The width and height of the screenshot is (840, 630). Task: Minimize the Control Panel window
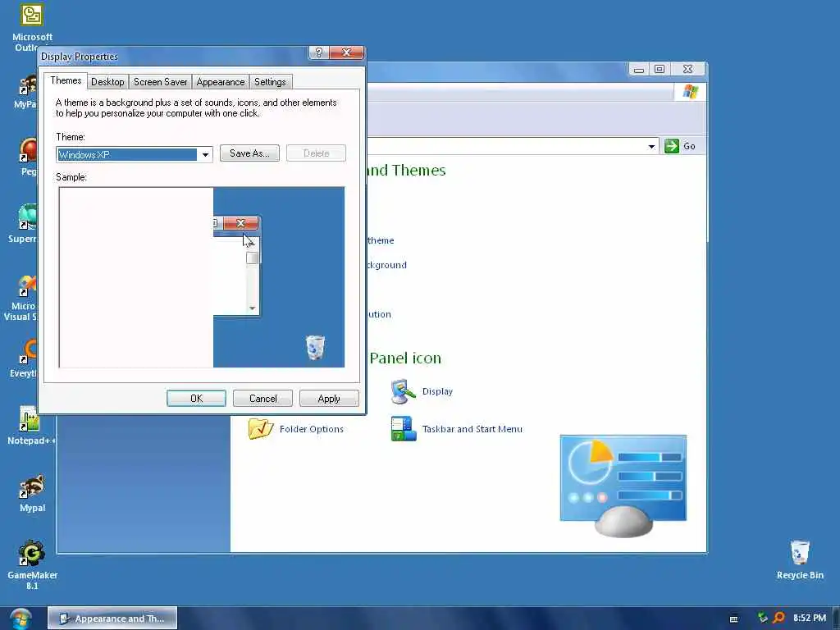[x=638, y=69]
